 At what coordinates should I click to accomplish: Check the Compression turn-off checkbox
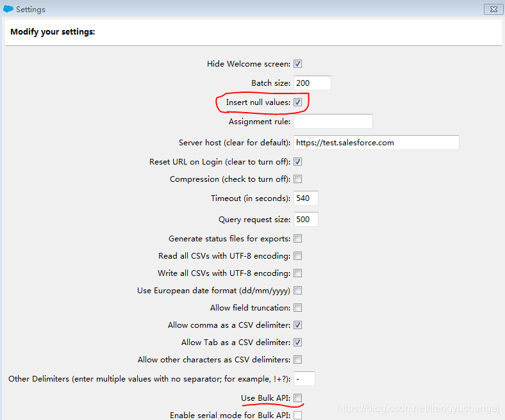point(297,179)
